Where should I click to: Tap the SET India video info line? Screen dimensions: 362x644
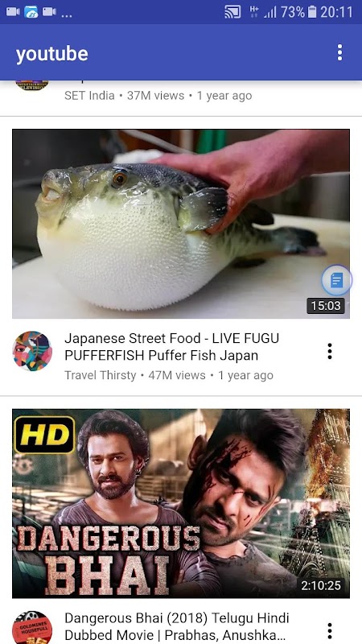tap(158, 96)
